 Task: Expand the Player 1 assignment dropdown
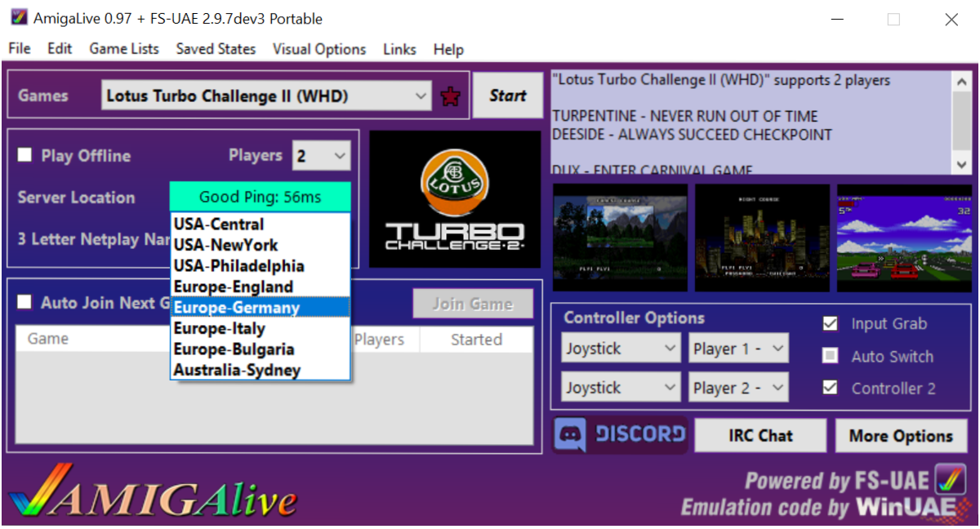pos(739,349)
